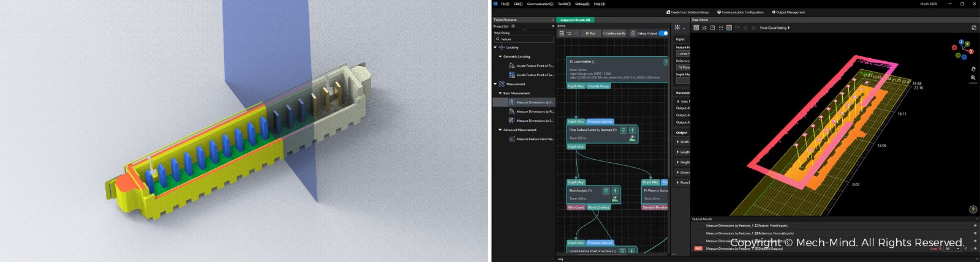Image resolution: width=980 pixels, height=262 pixels.
Task: Select the Judgment Result OK tab
Action: tap(576, 20)
